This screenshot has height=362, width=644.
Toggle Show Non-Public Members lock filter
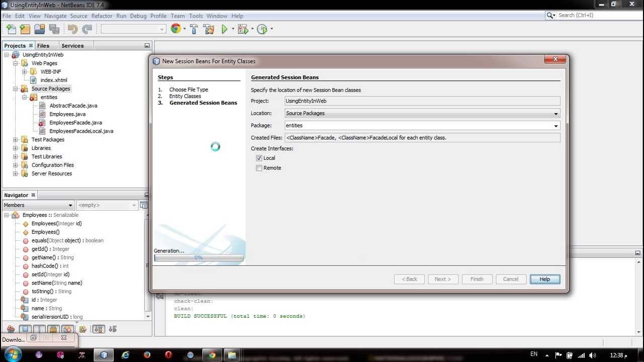(54, 329)
